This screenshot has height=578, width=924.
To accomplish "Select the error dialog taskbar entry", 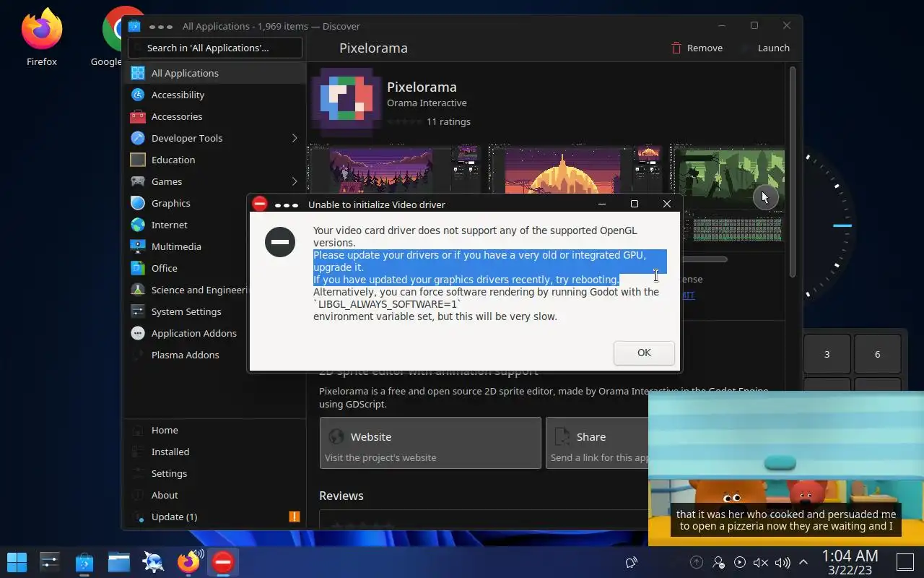I will [223, 562].
